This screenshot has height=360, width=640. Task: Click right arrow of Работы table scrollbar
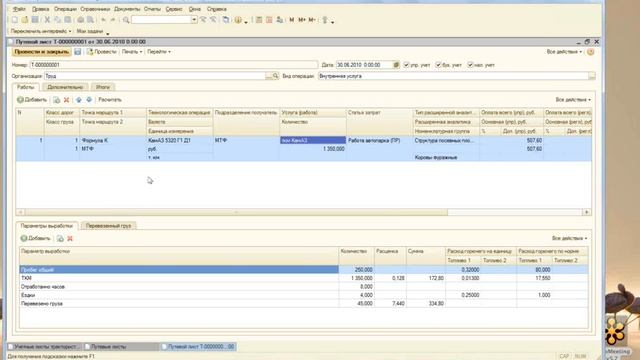pos(587,212)
